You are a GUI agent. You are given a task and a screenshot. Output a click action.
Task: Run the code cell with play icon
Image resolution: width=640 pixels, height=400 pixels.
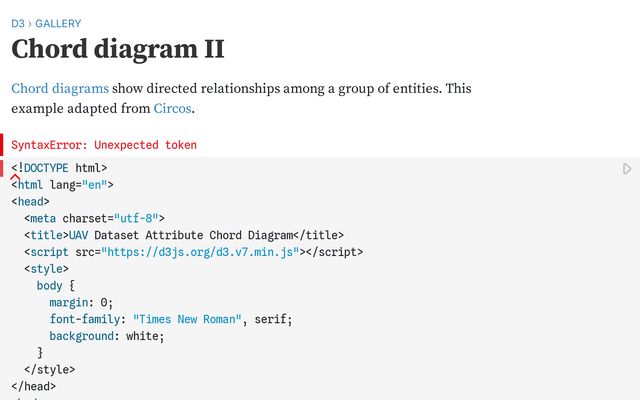point(627,169)
